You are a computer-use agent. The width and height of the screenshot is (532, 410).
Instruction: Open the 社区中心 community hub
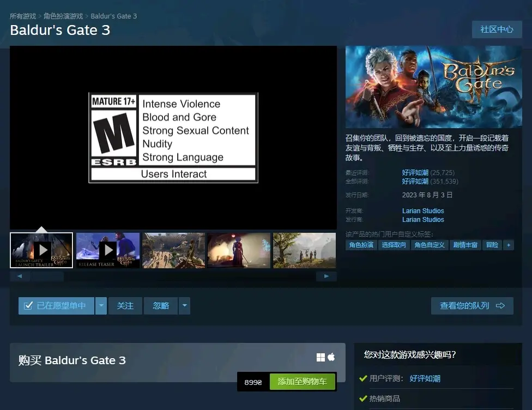click(x=497, y=29)
